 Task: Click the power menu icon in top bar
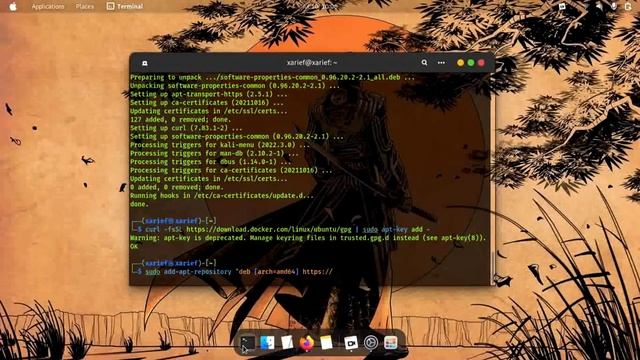[628, 6]
